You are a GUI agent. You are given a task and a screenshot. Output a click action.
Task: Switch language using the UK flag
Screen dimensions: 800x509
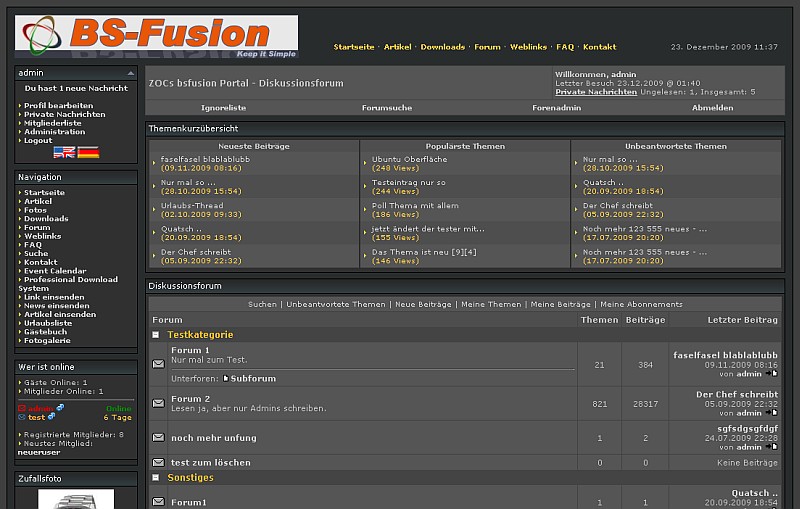64,153
